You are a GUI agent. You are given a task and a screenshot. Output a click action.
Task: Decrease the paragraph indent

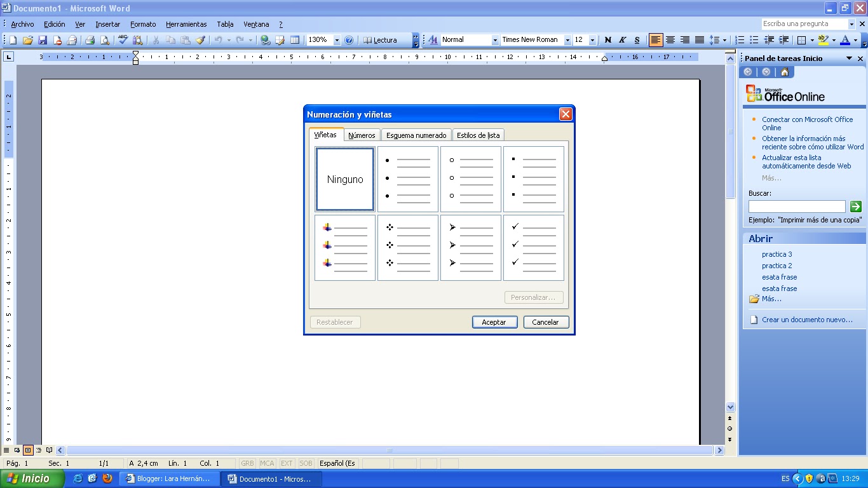click(769, 40)
